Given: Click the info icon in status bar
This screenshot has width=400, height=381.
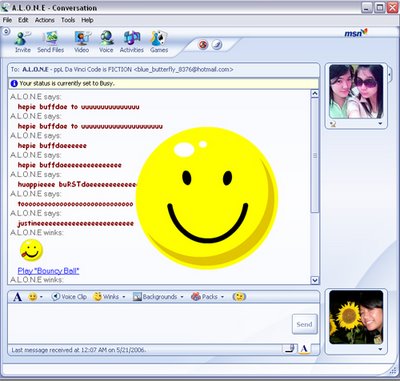Looking at the screenshot, I should (14, 83).
